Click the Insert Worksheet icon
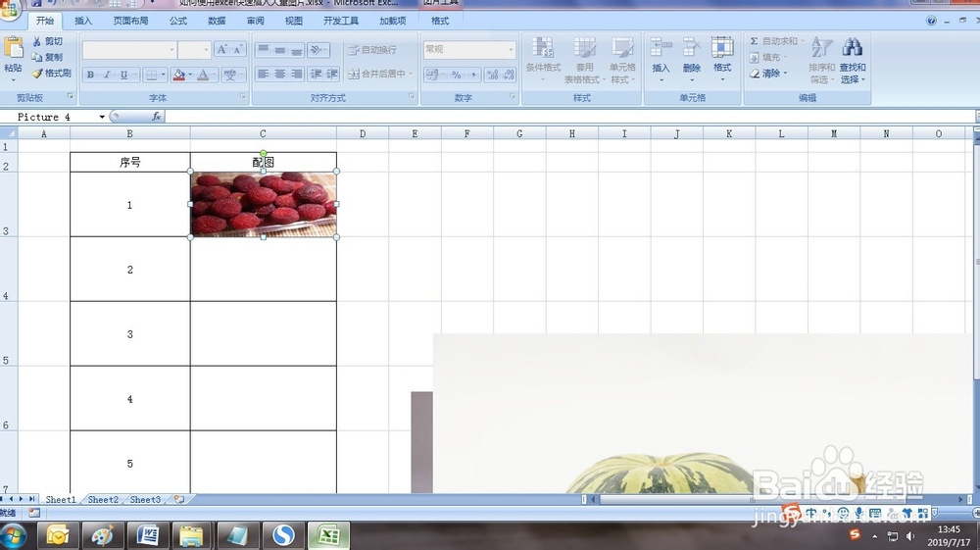Screen dimensions: 980x550 point(179,499)
